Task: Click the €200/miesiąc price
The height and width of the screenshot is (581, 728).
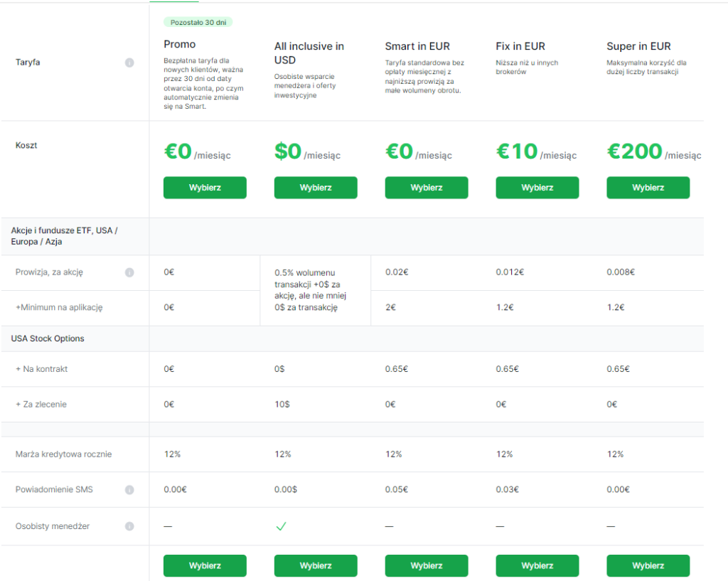Action: coord(653,152)
